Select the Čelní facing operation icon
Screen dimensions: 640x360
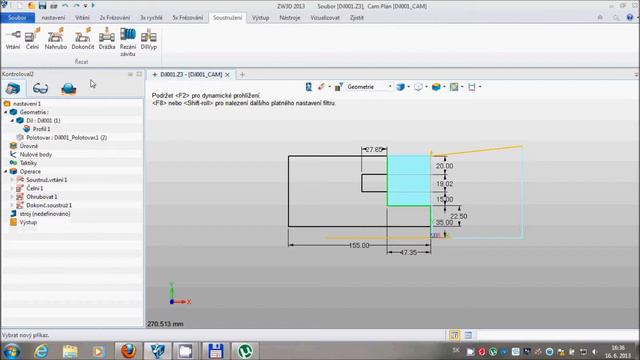[32, 39]
